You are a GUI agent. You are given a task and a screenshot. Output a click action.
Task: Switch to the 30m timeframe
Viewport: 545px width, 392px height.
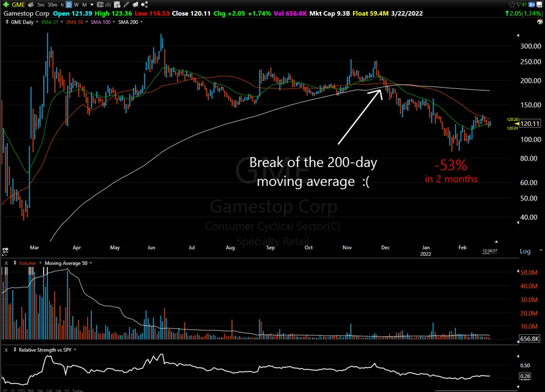(53, 5)
